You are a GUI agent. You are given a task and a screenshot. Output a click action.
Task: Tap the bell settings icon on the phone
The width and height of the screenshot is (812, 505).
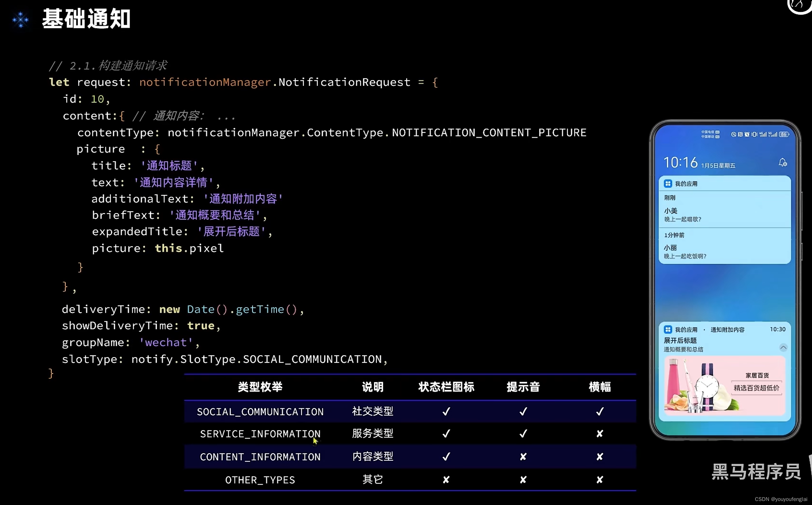pyautogui.click(x=783, y=163)
